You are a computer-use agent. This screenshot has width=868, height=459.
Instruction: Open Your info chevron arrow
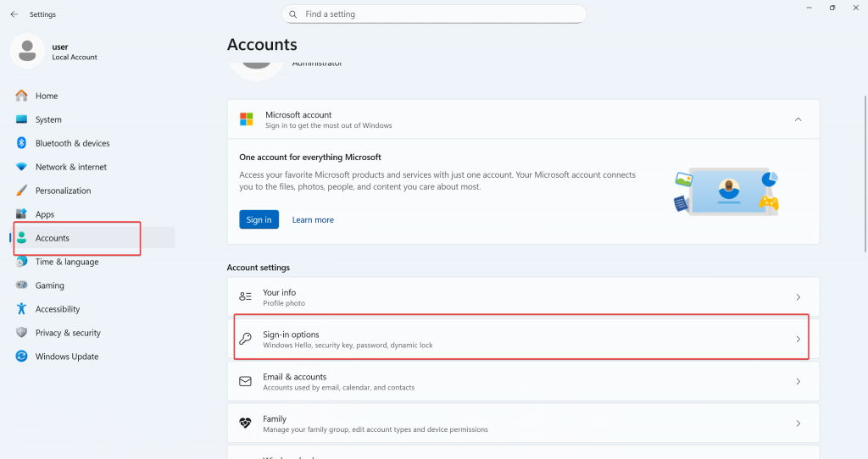[x=798, y=297]
